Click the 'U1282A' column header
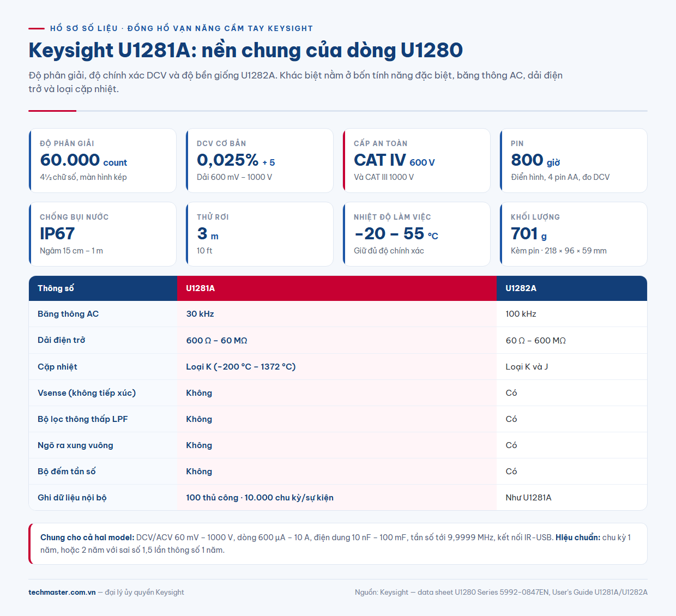676x616 pixels. tap(572, 288)
